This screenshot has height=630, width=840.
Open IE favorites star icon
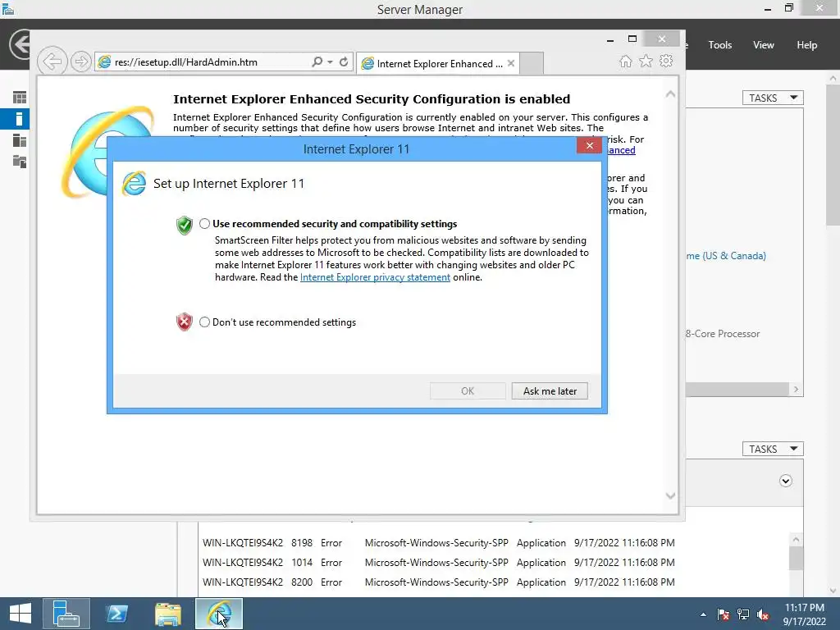646,61
